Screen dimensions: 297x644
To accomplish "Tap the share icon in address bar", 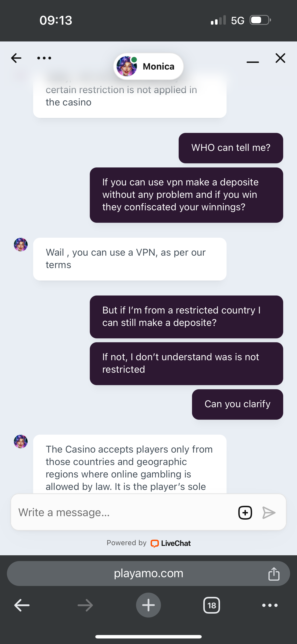I will click(x=274, y=574).
